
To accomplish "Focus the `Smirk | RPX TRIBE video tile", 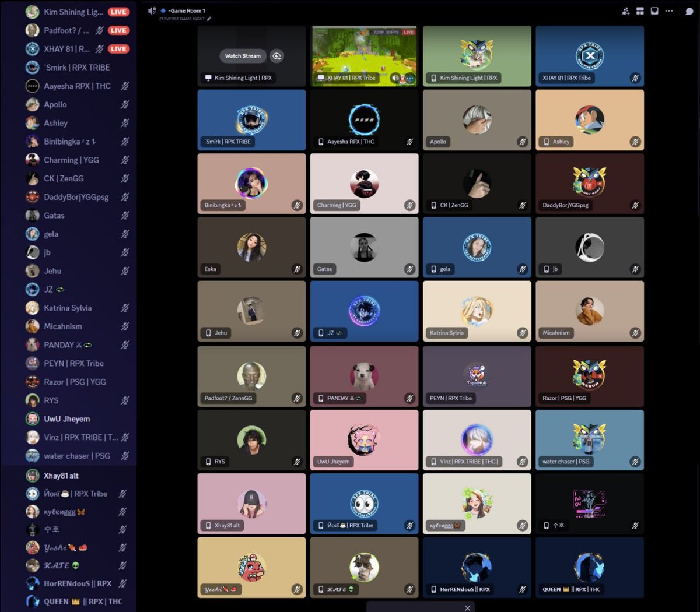I will tap(251, 120).
